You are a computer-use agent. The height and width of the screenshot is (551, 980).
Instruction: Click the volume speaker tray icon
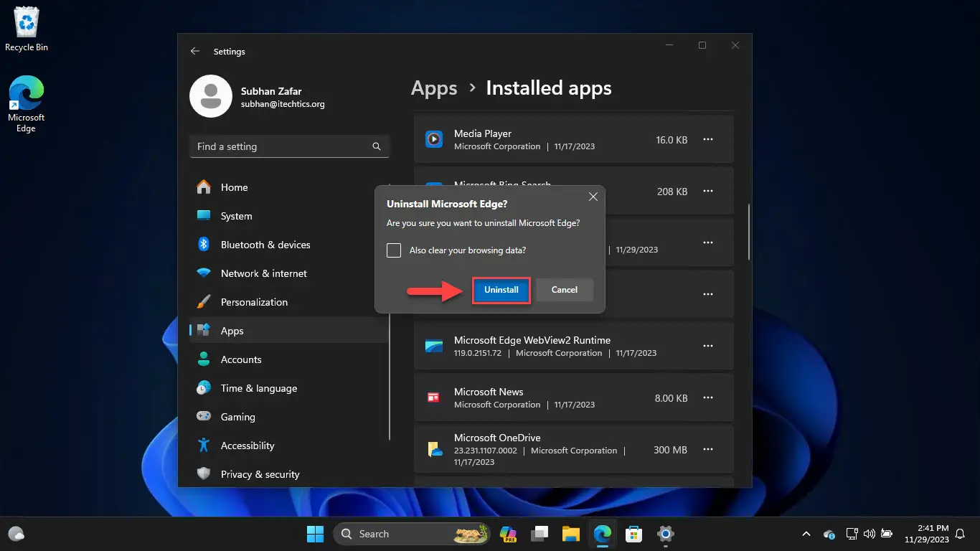click(x=870, y=534)
